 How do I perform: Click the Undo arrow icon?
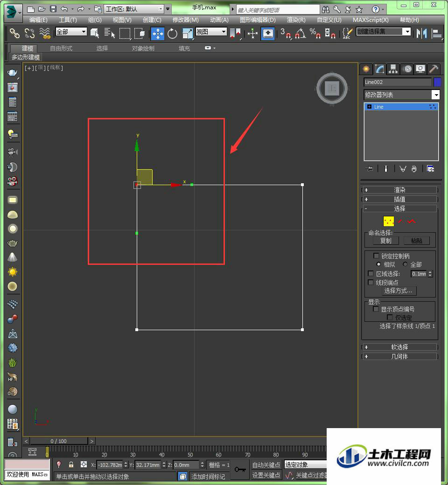(64, 9)
